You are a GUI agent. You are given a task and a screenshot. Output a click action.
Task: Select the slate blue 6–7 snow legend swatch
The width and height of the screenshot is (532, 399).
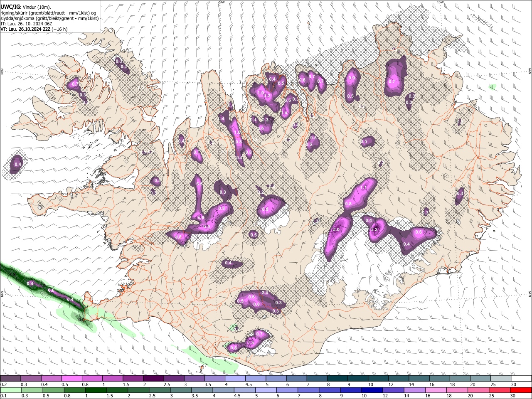296,378
